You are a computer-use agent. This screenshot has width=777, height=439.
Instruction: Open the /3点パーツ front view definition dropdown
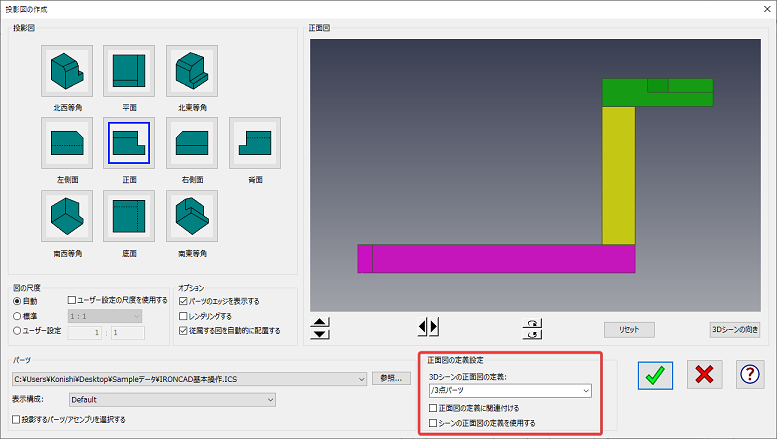(510, 390)
